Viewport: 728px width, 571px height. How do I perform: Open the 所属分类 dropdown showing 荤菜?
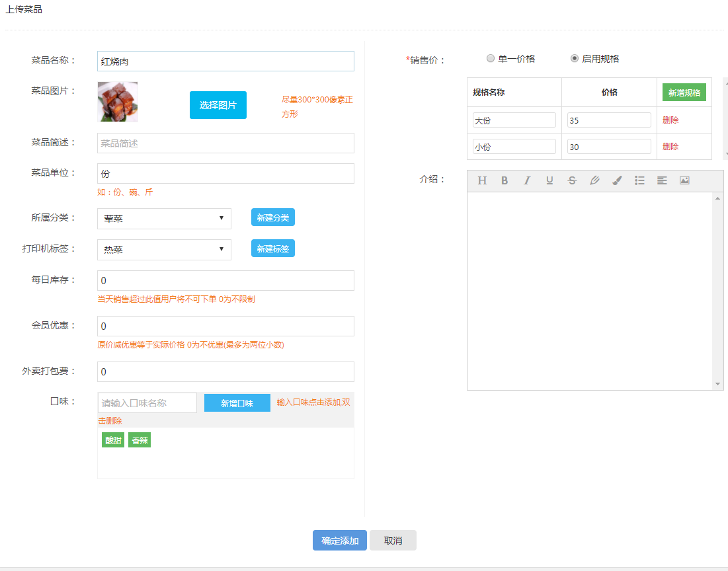point(164,219)
